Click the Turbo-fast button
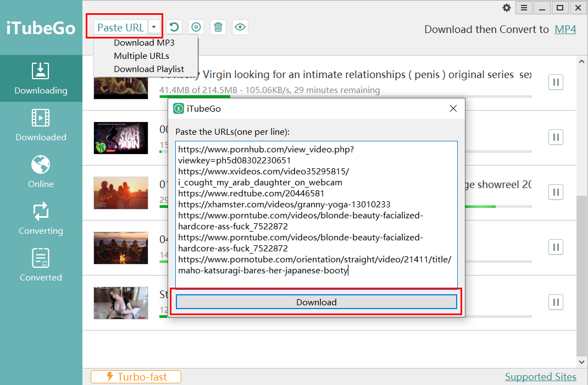Screen dimensions: 588x385 tap(136, 377)
